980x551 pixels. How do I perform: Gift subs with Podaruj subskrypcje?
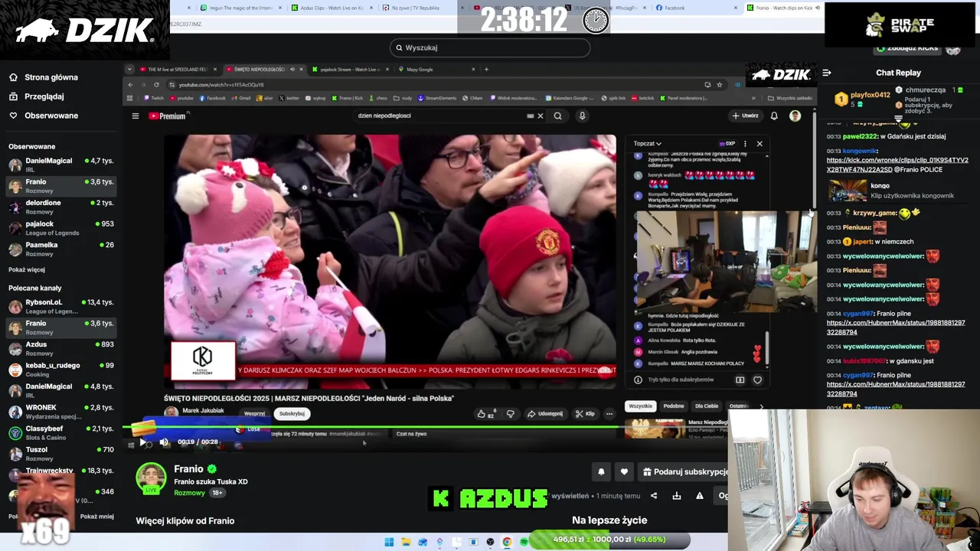coord(684,472)
